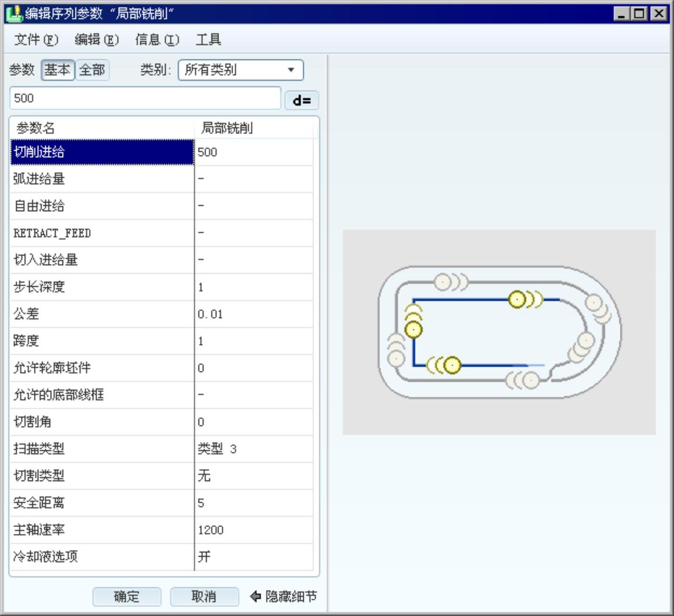Select the 切削进给 parameter row
This screenshot has width=674, height=616.
click(102, 152)
